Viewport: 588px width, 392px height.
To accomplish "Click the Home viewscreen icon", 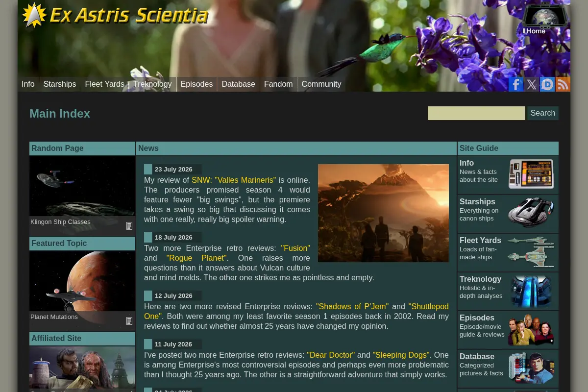I will click(544, 15).
